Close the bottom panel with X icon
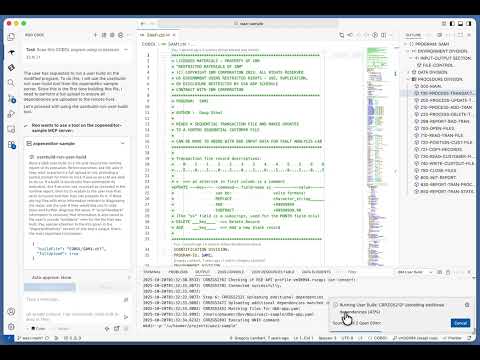This screenshot has width=480, height=360. 469,272
